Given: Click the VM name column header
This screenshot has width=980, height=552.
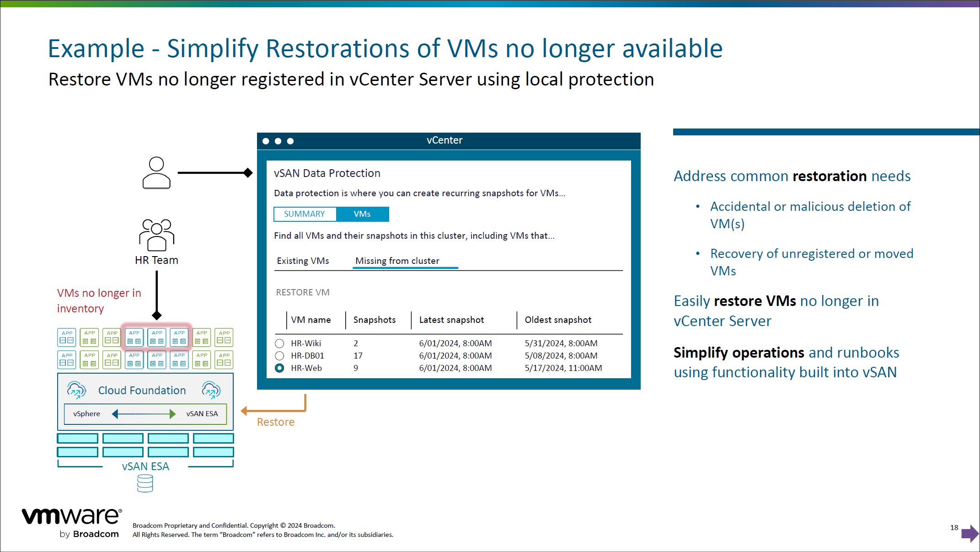Looking at the screenshot, I should (311, 320).
